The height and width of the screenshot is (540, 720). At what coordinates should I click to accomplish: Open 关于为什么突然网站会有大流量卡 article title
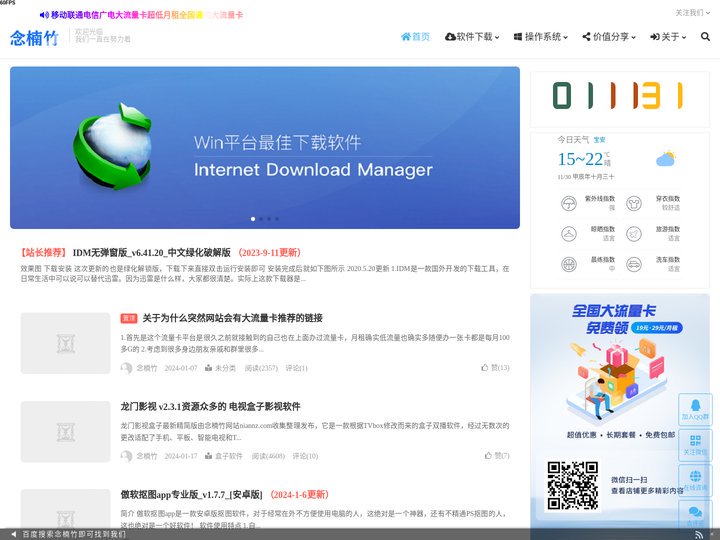tap(232, 318)
